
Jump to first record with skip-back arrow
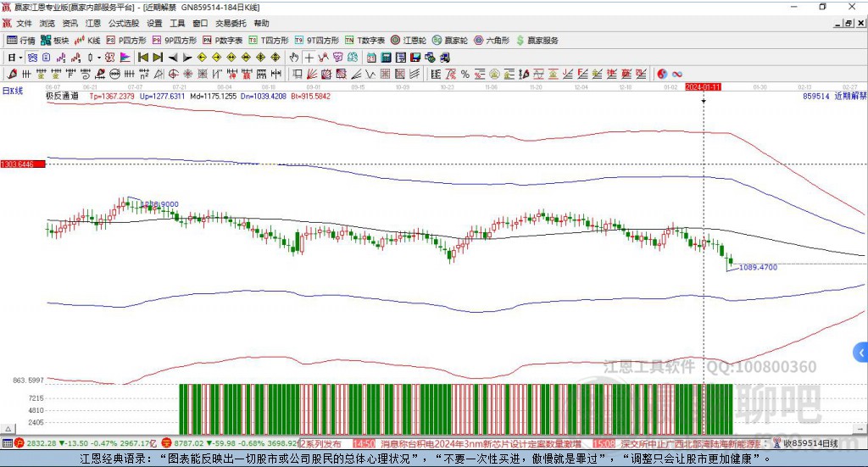coord(143,58)
